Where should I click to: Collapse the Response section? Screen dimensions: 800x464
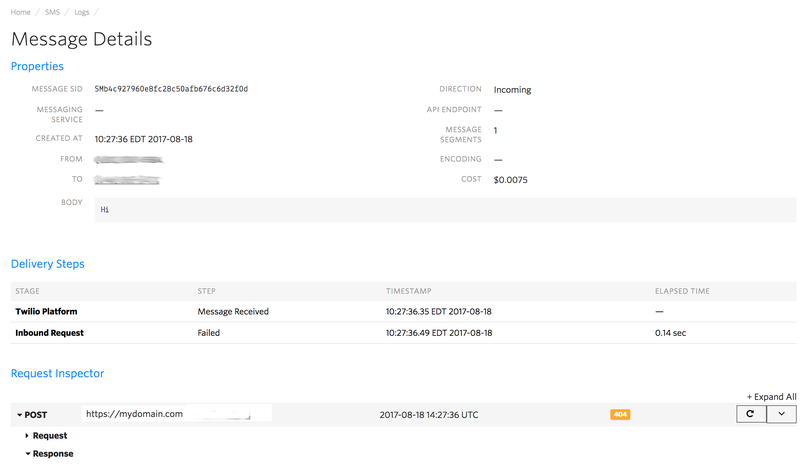click(x=49, y=454)
